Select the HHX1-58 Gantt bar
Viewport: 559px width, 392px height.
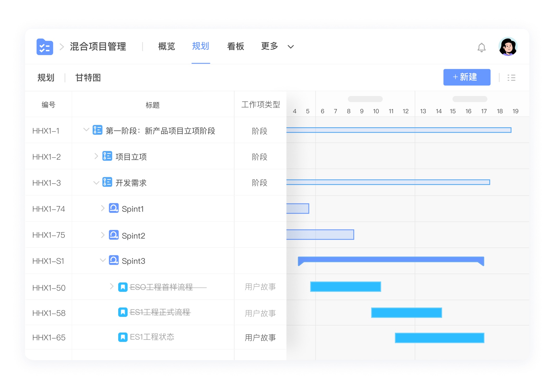point(406,312)
